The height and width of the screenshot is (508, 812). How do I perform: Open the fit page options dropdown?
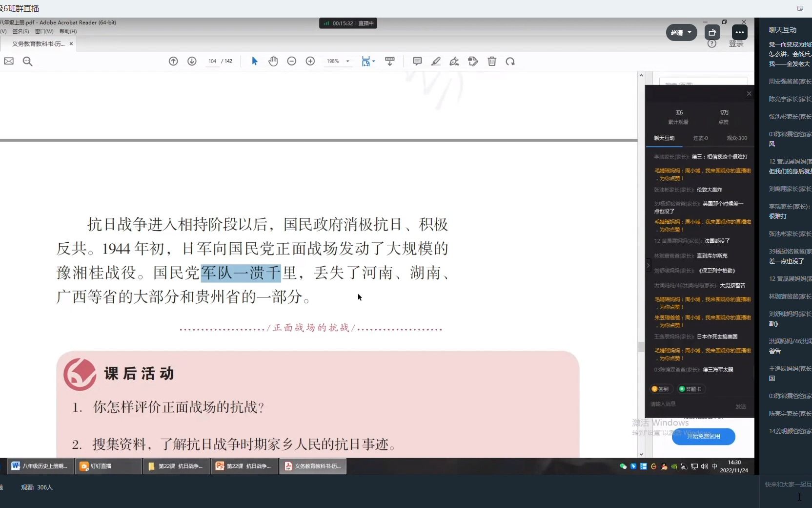click(x=368, y=61)
